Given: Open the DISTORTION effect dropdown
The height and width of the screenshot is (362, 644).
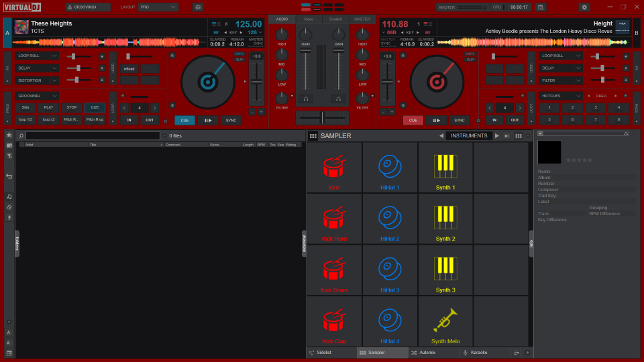Looking at the screenshot, I should coord(36,80).
